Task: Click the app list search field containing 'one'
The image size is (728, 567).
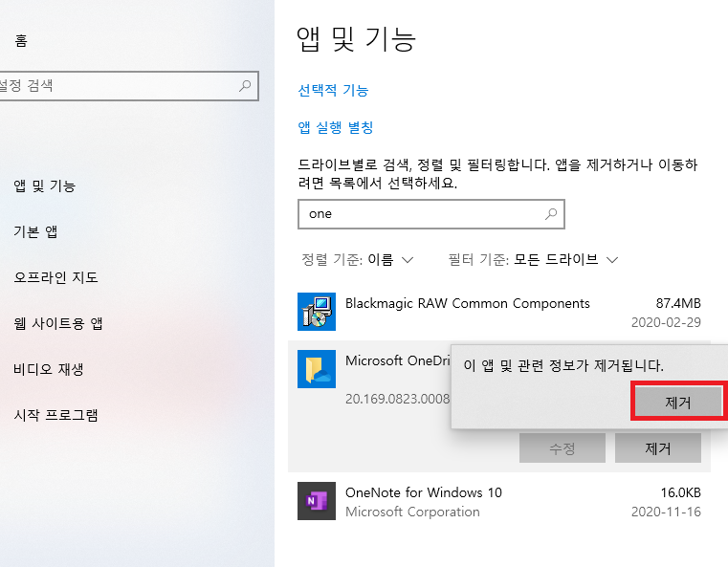Action: pos(431,214)
